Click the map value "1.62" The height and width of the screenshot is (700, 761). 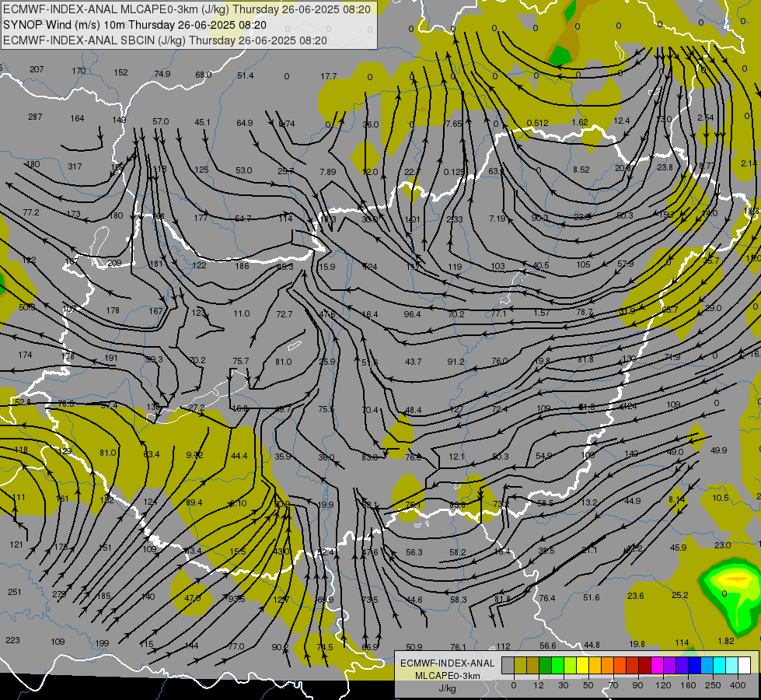coord(579,122)
